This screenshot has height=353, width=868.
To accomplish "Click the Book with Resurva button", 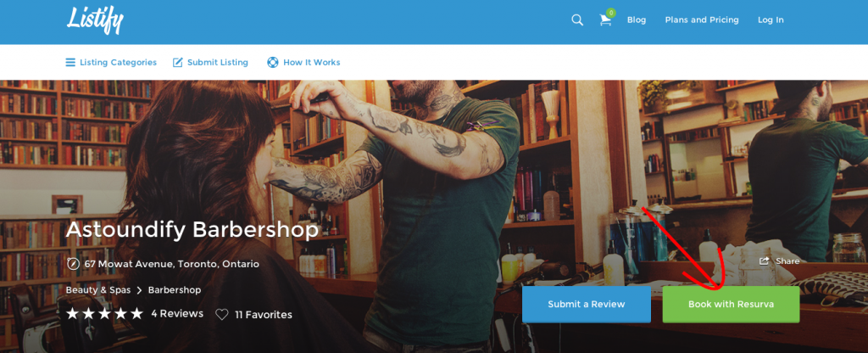I will 731,305.
